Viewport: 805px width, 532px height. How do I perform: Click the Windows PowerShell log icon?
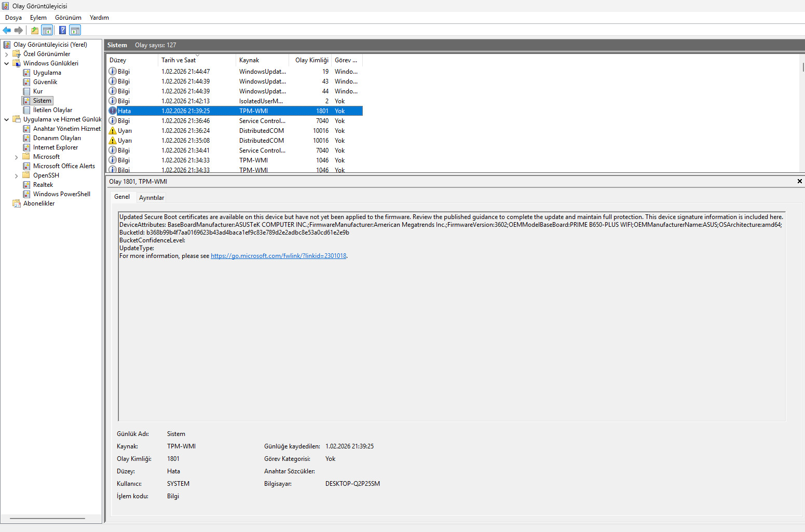(26, 194)
